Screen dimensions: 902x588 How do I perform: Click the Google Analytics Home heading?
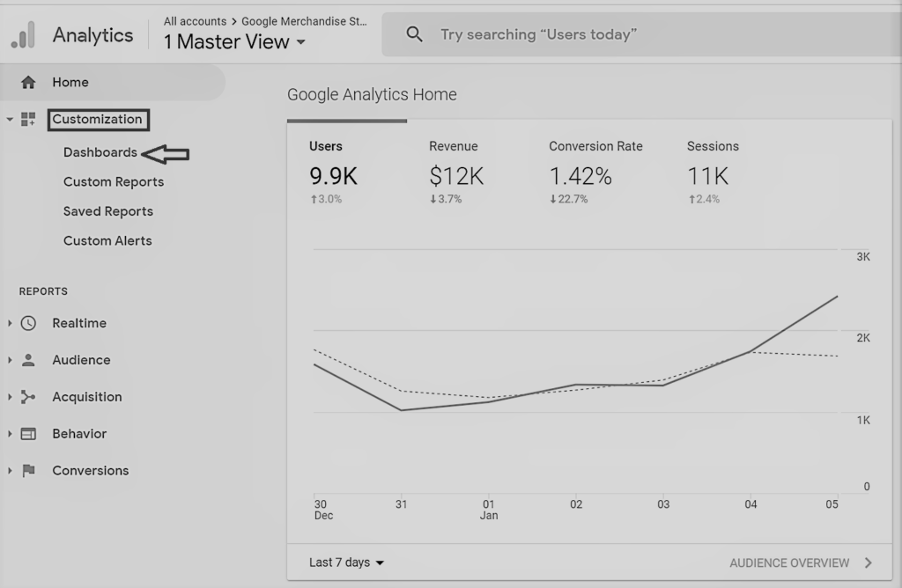coord(372,94)
